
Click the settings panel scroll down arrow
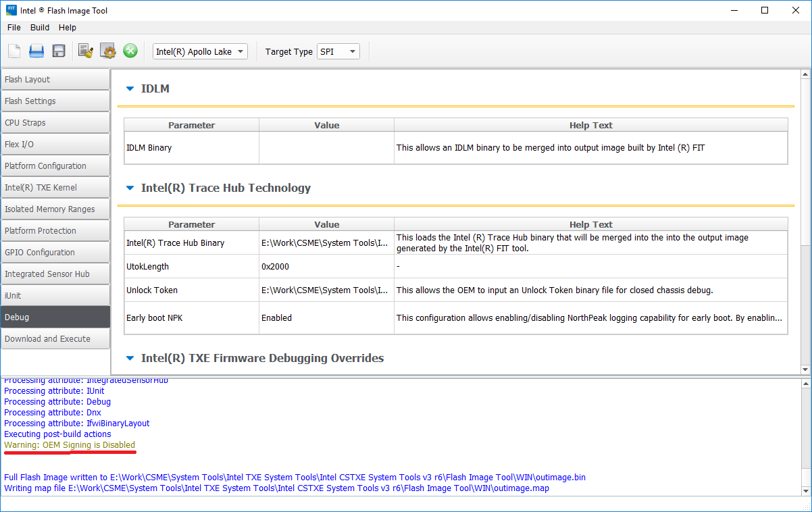click(x=805, y=369)
